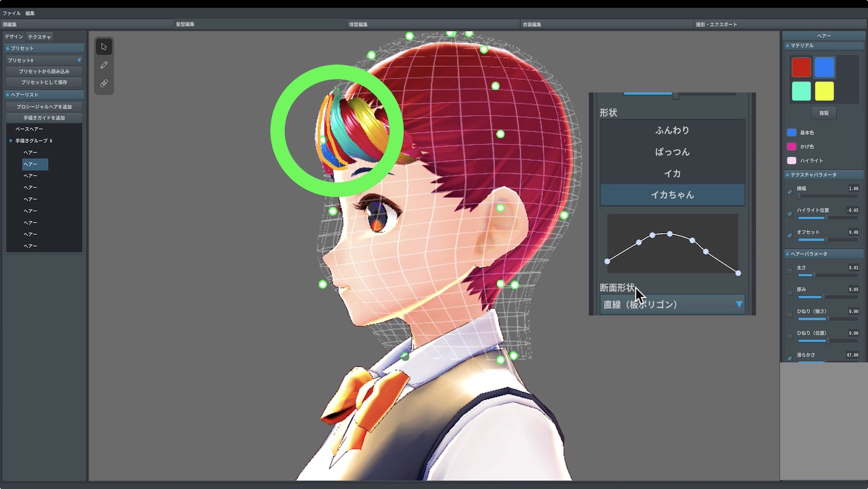Click the 複製 duplicate button
868x489 pixels.
[x=824, y=113]
